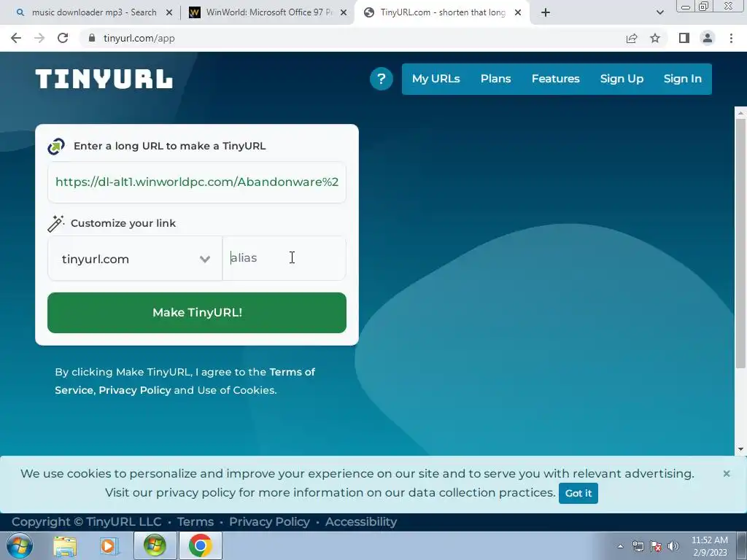Reload the page

click(x=63, y=38)
